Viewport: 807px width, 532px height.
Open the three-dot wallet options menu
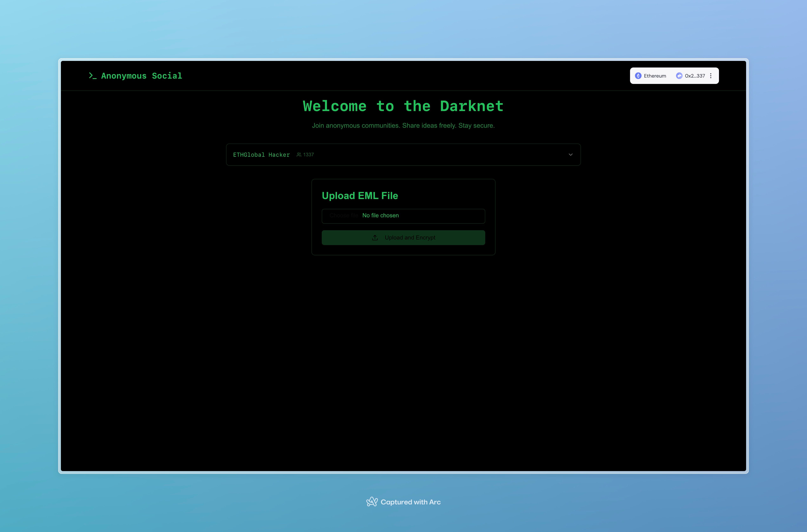click(711, 76)
